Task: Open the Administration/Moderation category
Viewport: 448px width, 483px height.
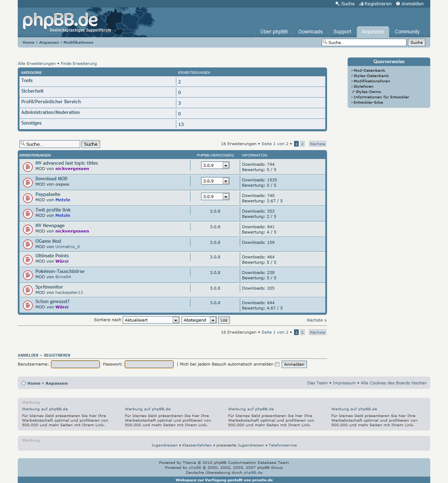Action: [x=50, y=112]
